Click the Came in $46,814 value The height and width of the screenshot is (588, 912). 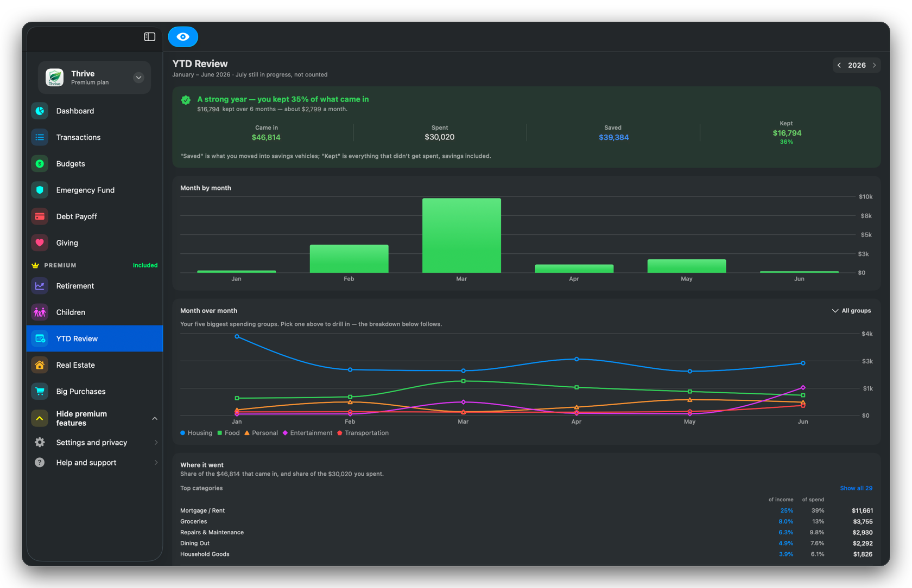pos(266,137)
